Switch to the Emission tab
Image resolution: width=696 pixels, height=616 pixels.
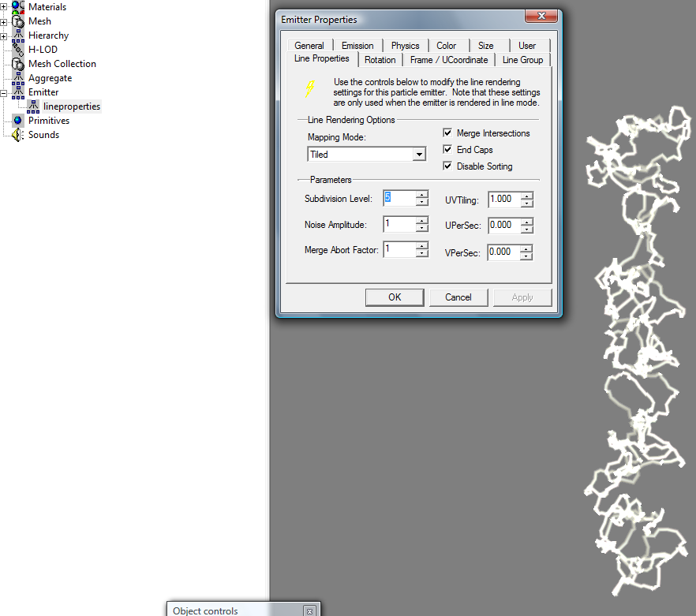(357, 46)
